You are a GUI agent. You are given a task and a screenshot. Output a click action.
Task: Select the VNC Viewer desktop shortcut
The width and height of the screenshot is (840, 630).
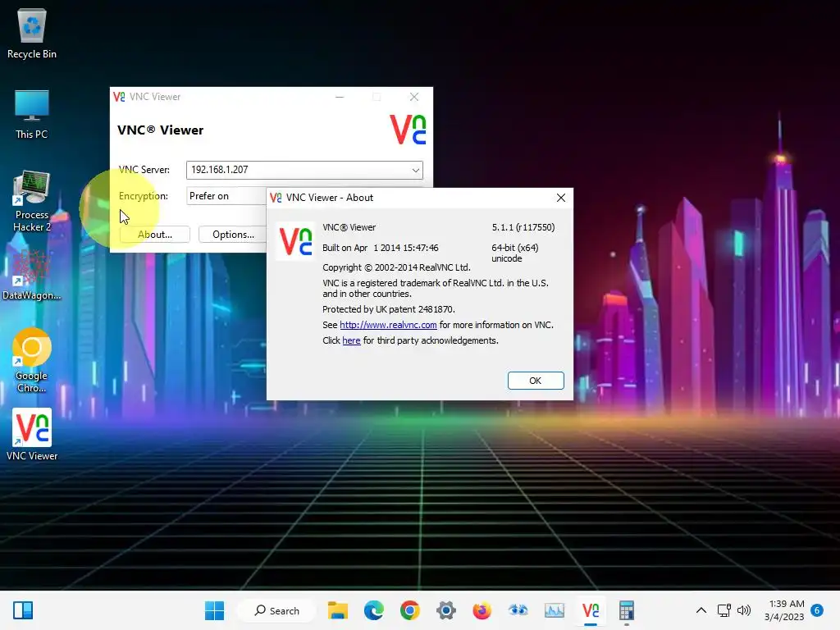[x=32, y=435]
